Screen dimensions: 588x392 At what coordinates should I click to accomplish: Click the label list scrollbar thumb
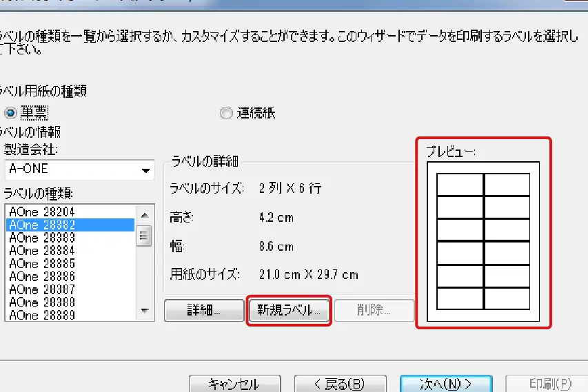click(144, 236)
